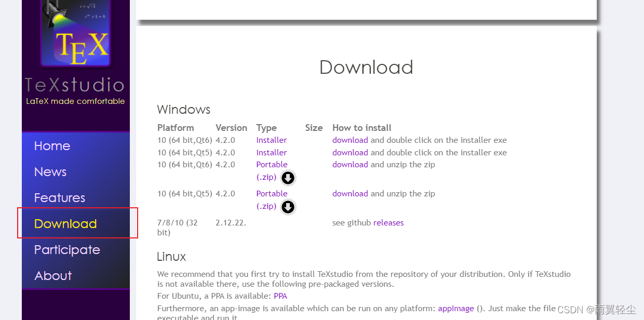
Task: Click Portable (.zip) link for Qt5
Action: click(x=272, y=200)
